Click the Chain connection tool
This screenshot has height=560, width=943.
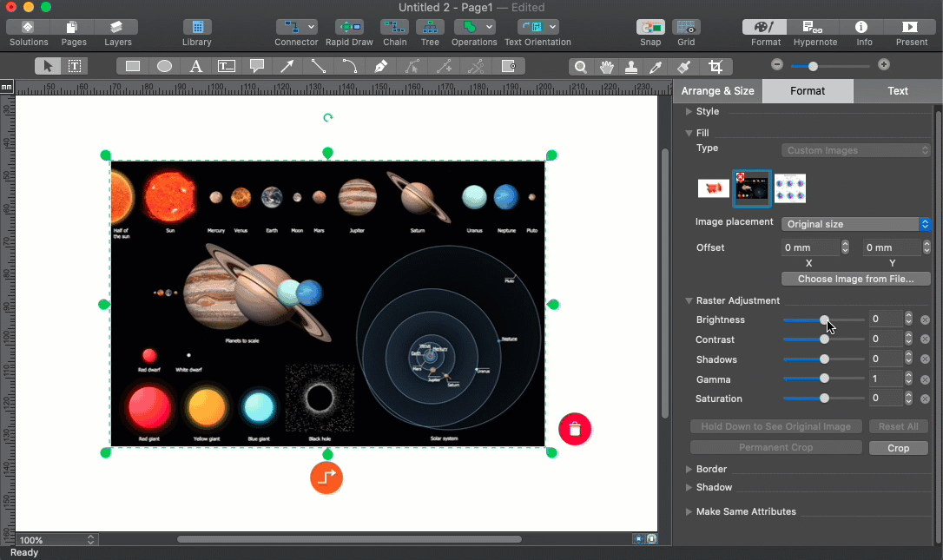[394, 27]
